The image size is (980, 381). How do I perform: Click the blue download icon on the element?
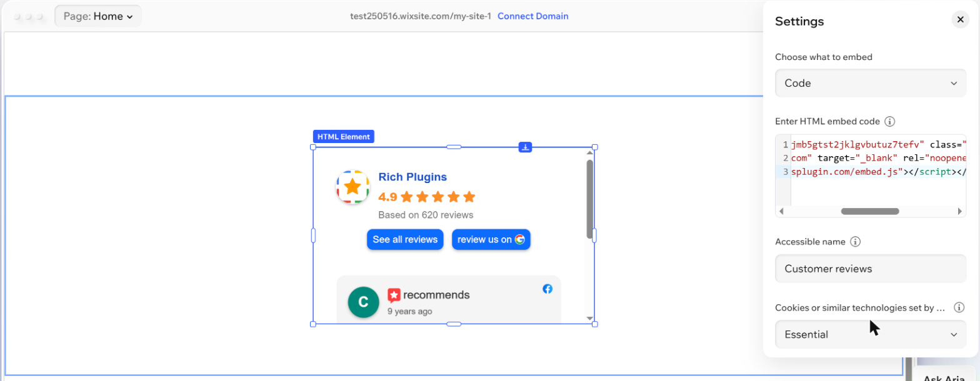(x=526, y=147)
